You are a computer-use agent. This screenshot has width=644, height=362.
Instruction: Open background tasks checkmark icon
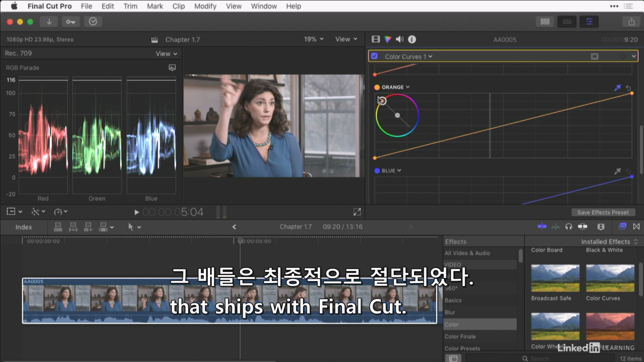tap(93, 22)
